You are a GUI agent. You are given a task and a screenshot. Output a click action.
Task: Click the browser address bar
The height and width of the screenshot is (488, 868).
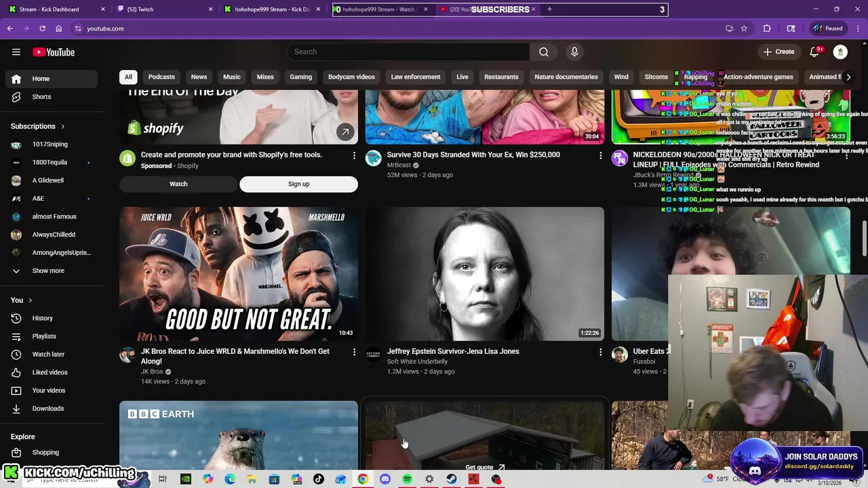click(400, 28)
